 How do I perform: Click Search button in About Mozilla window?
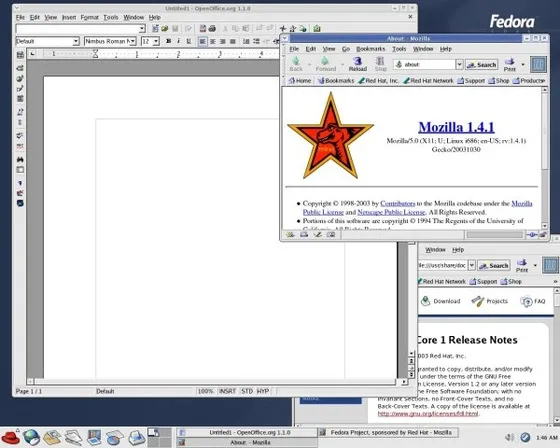pos(481,65)
